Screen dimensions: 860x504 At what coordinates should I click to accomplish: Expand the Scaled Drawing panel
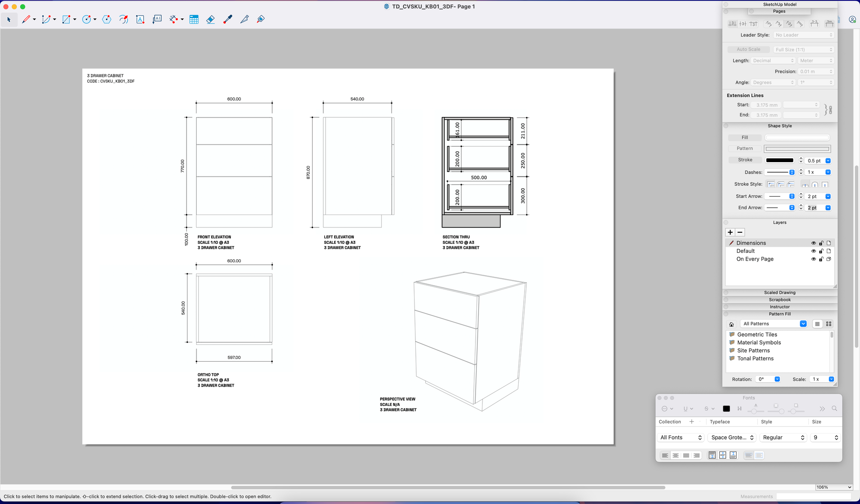tap(779, 292)
